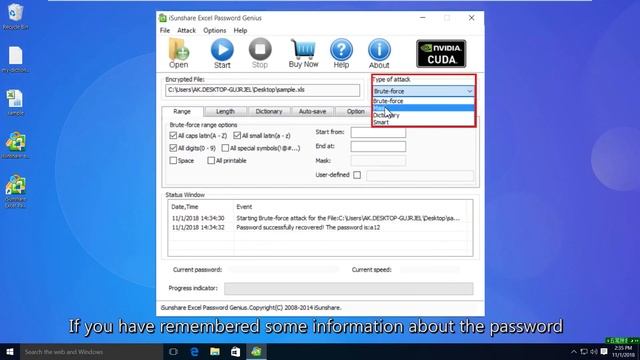
Task: Click the NVIDIA CUDA badge
Action: pos(441,53)
